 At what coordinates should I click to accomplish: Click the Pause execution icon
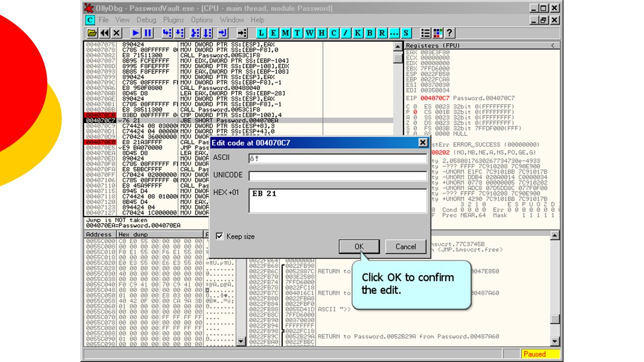[x=148, y=33]
